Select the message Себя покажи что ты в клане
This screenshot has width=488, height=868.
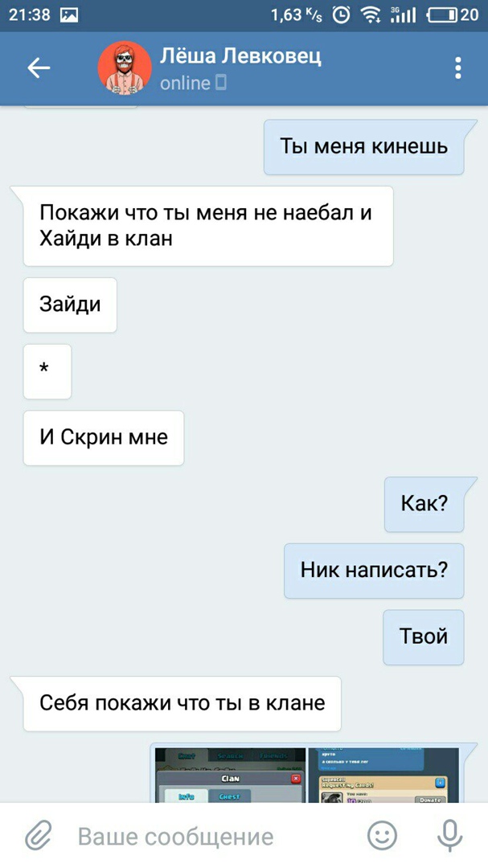pos(182,703)
